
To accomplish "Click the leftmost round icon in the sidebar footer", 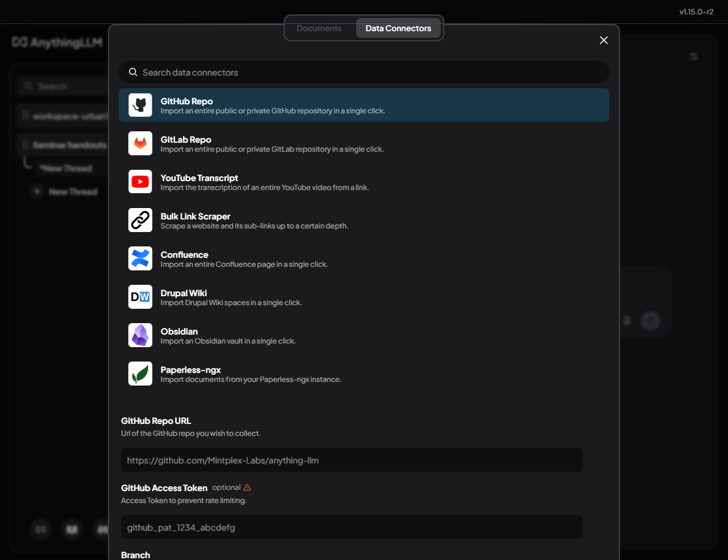I will click(41, 529).
